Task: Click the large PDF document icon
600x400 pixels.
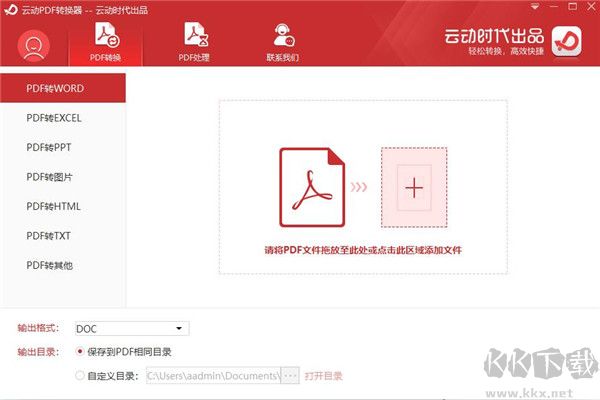Action: (x=312, y=187)
